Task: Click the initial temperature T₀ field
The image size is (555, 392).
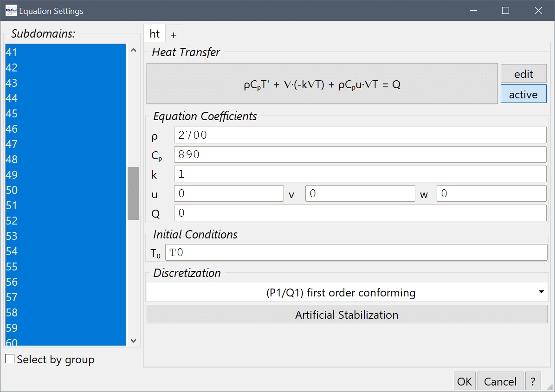Action: (356, 253)
